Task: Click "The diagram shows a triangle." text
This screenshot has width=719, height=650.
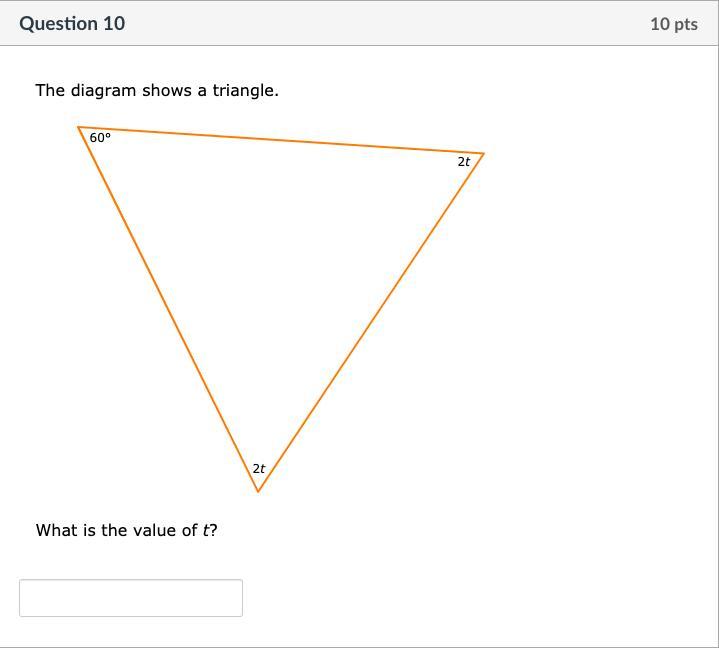Action: (157, 90)
